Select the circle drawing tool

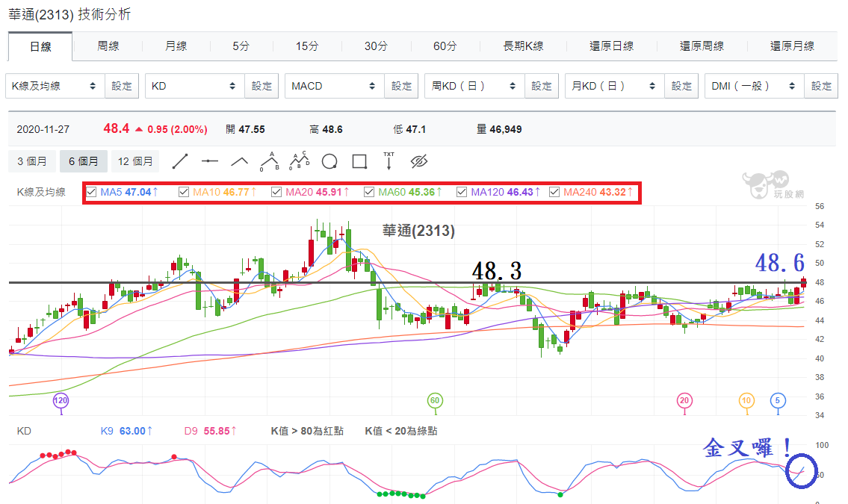click(329, 161)
